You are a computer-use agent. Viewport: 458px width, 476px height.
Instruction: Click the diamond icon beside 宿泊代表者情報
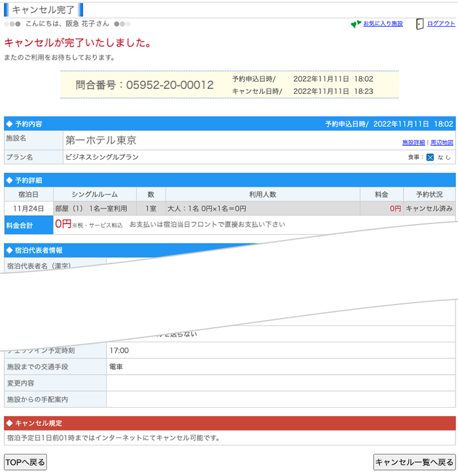[x=9, y=250]
